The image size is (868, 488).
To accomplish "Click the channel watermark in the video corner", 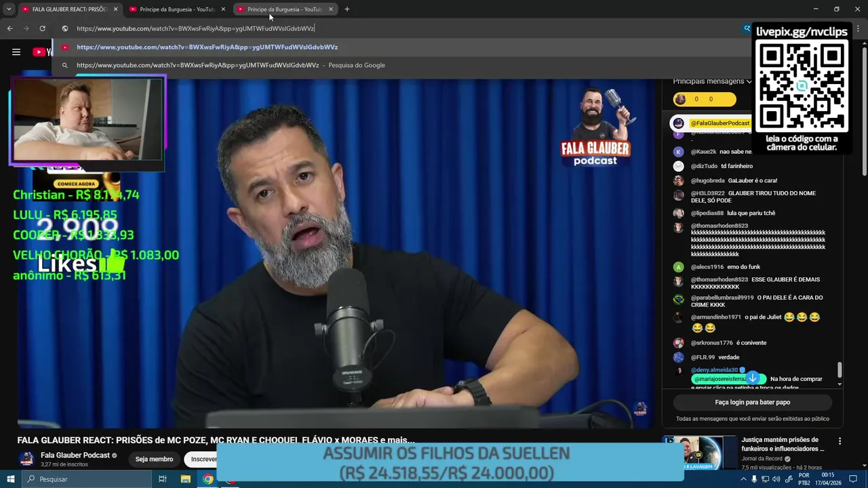I will coord(639,408).
